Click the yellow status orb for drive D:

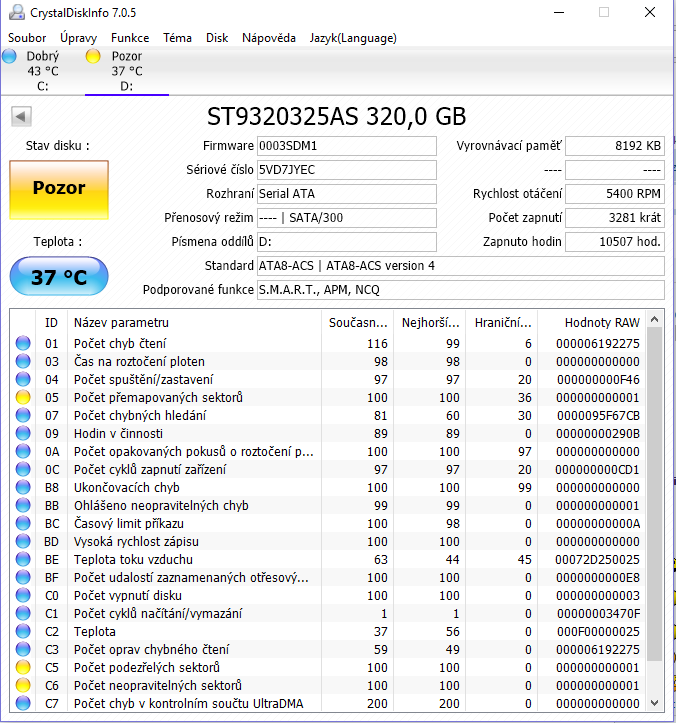(93, 56)
